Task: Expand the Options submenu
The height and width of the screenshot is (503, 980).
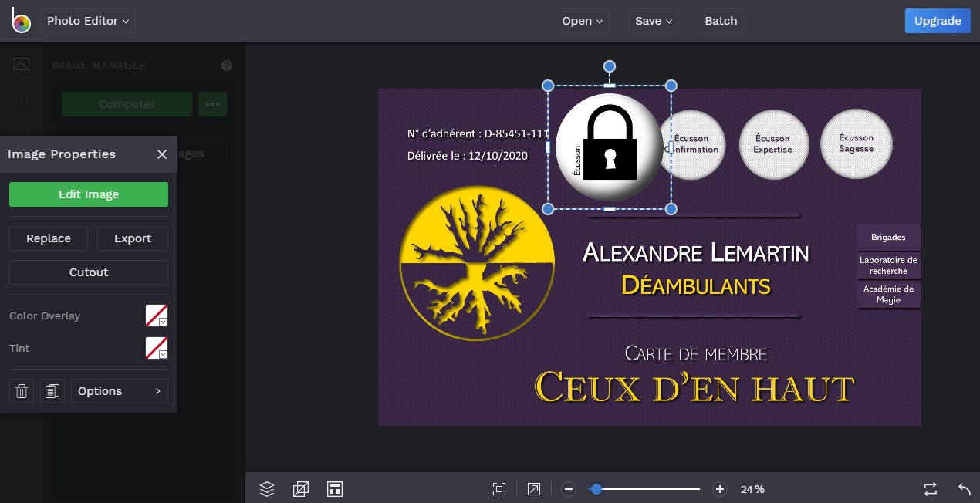Action: (120, 391)
